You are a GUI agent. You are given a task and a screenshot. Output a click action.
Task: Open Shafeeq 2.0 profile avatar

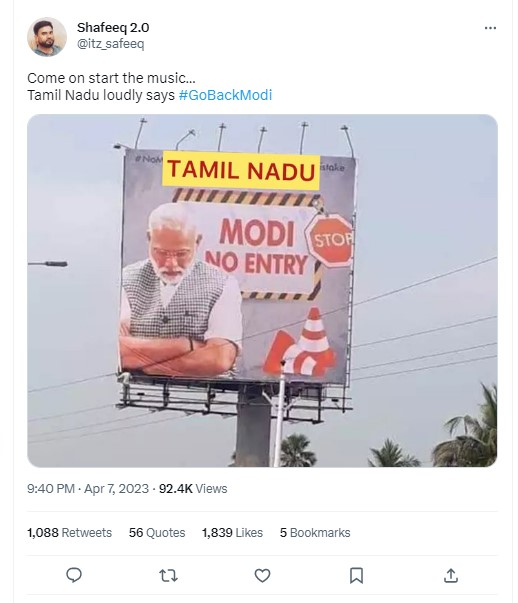47,37
